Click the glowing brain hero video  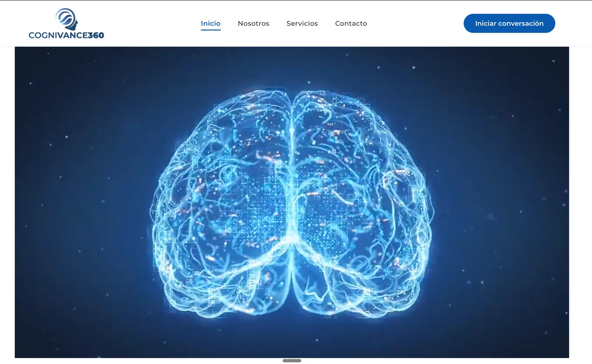pyautogui.click(x=292, y=202)
